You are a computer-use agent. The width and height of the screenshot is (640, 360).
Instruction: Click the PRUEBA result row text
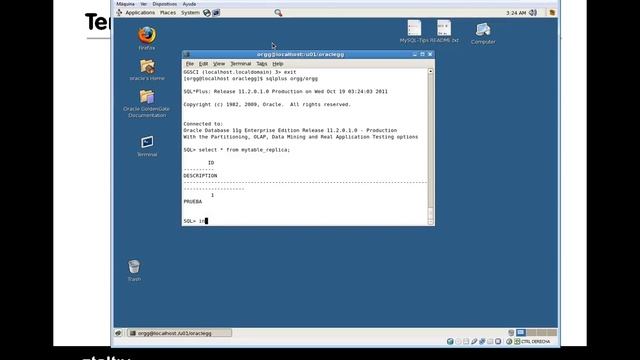[x=193, y=202]
